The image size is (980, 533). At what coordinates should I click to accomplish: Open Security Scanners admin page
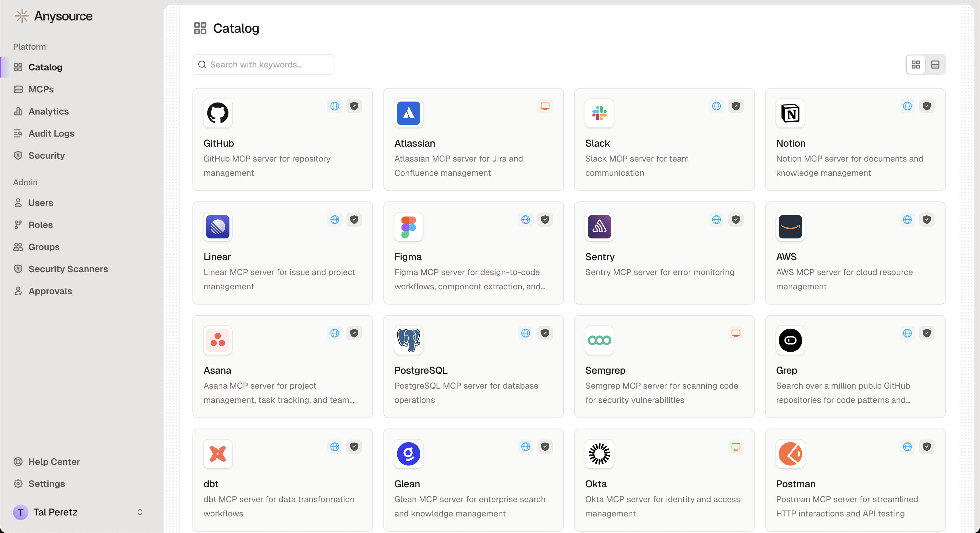click(68, 269)
